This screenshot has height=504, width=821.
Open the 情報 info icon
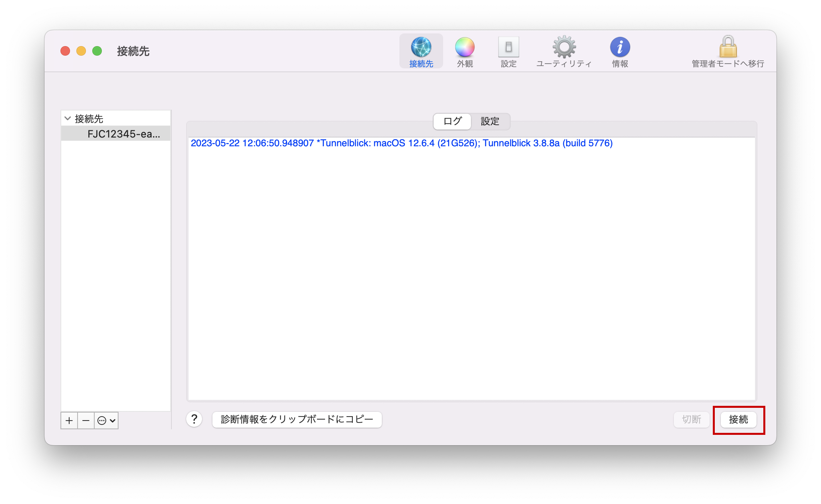620,48
